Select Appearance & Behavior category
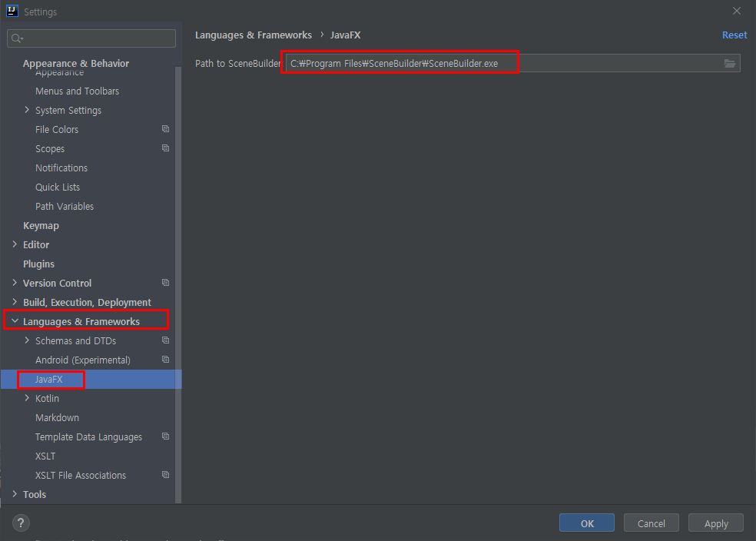756x541 pixels. [x=76, y=63]
